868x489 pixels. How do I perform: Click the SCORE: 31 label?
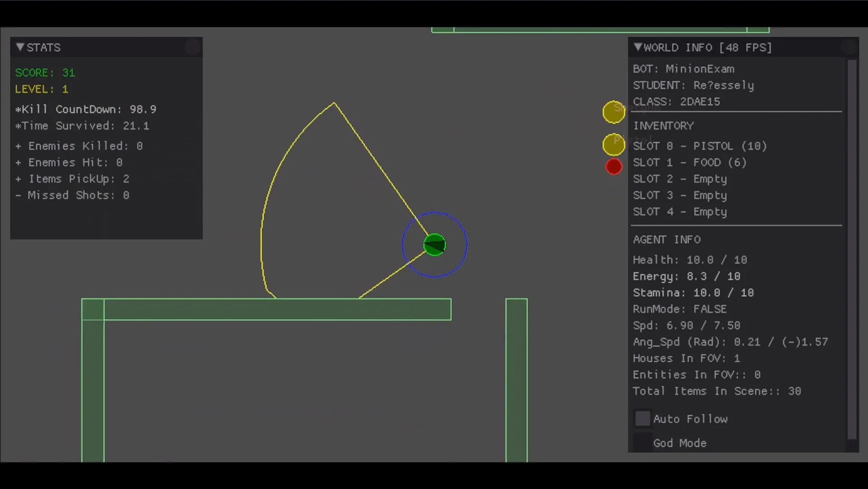click(45, 73)
